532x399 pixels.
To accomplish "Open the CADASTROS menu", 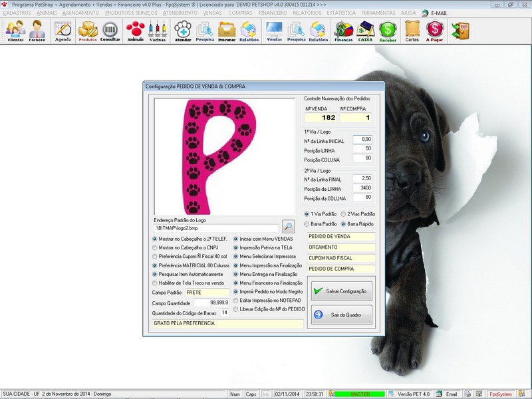I will pos(17,12).
